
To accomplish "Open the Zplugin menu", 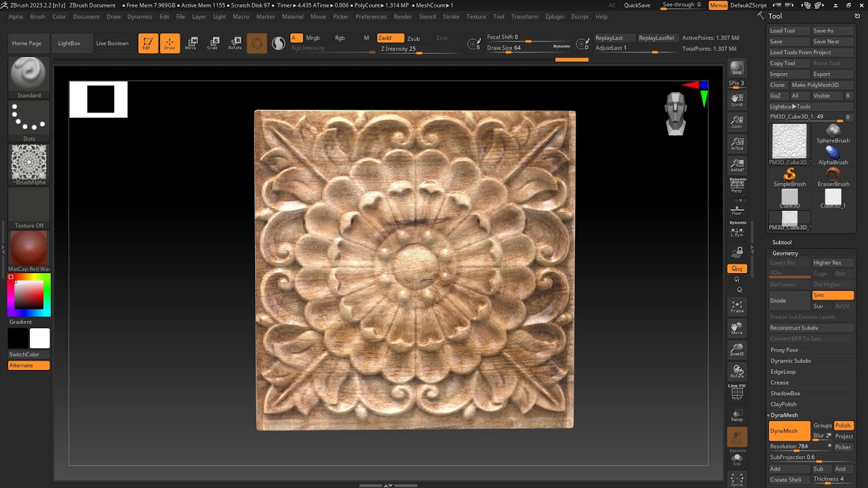I will (554, 16).
